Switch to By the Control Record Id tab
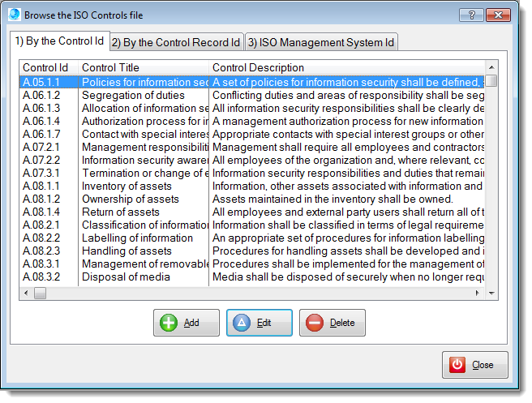The width and height of the screenshot is (532, 403). [x=175, y=42]
